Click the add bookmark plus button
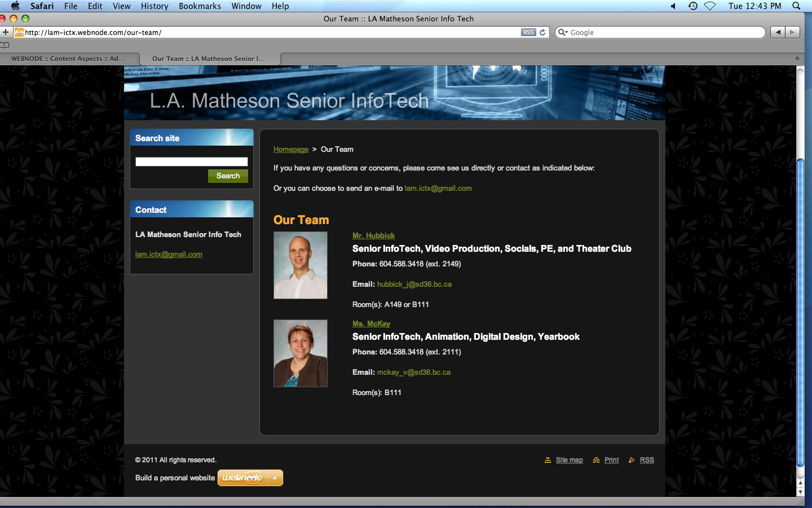 (6, 32)
